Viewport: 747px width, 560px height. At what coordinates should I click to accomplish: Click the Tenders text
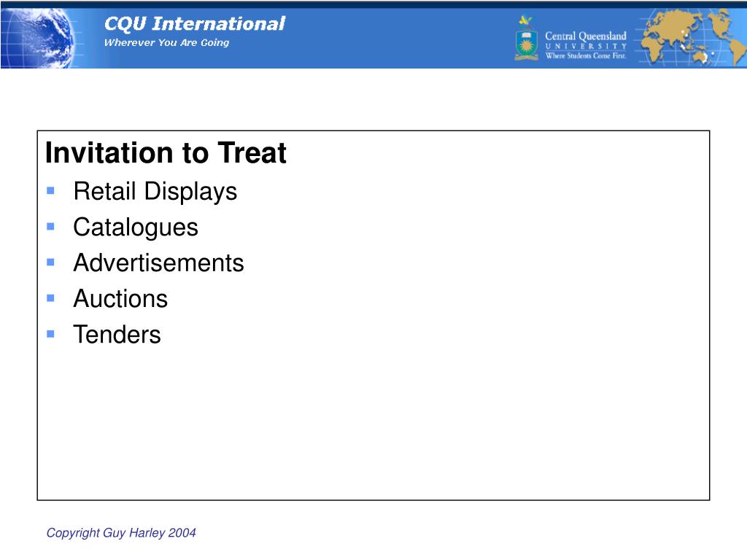pyautogui.click(x=117, y=335)
